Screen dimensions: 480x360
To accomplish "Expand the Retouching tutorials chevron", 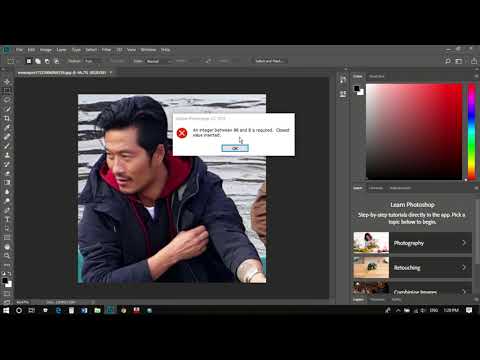I will click(x=464, y=267).
